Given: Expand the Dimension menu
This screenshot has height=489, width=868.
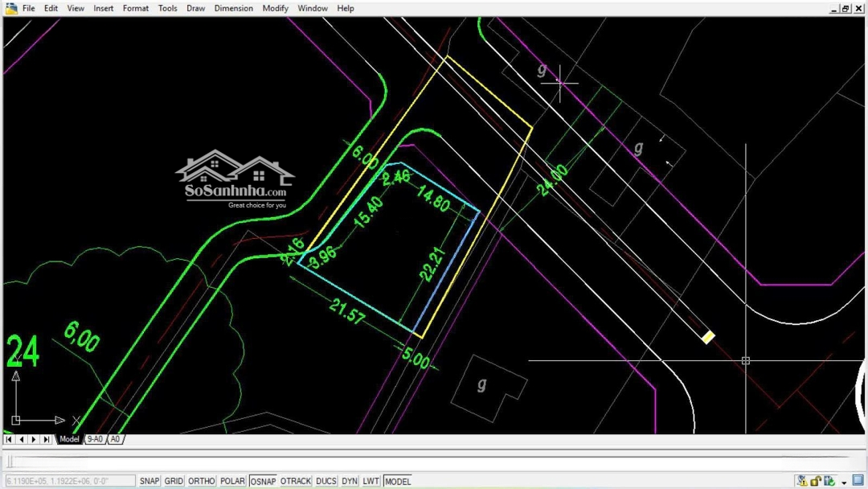Looking at the screenshot, I should 234,8.
